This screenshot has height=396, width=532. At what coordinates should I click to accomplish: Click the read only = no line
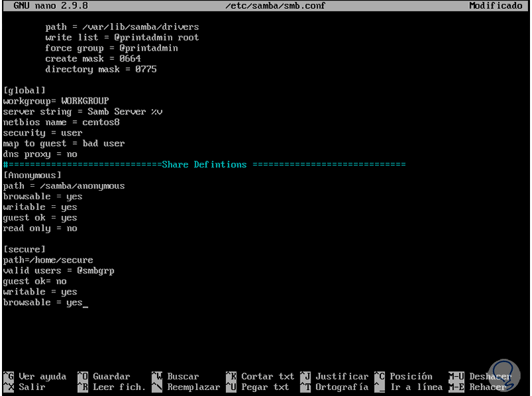(40, 229)
